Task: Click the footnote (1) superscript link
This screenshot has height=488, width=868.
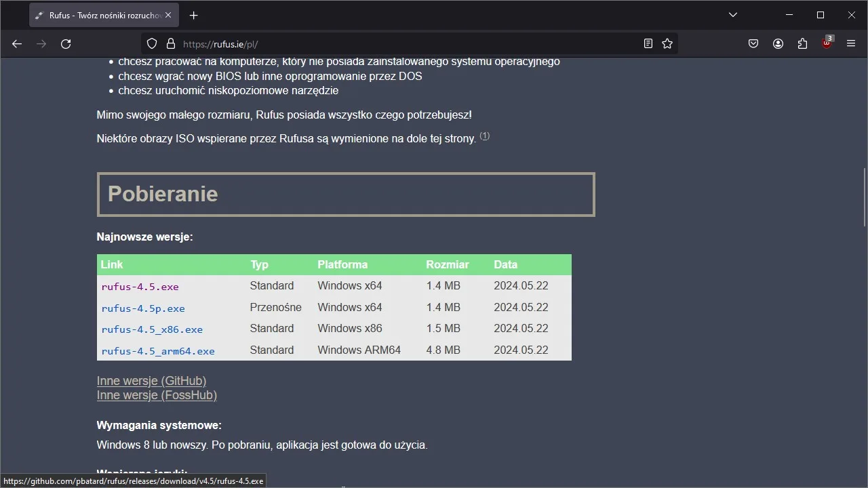Action: (484, 136)
